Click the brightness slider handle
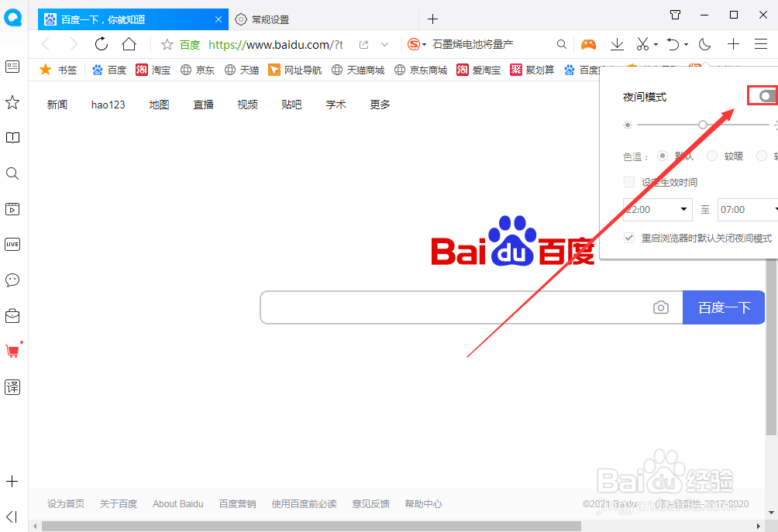Viewport: 778px width, 532px height. [x=703, y=125]
